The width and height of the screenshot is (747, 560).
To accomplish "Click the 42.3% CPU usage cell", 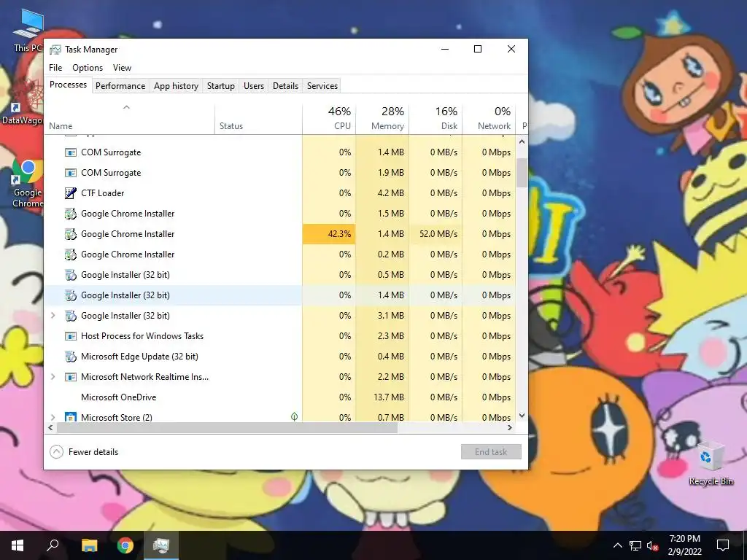I will pos(329,234).
